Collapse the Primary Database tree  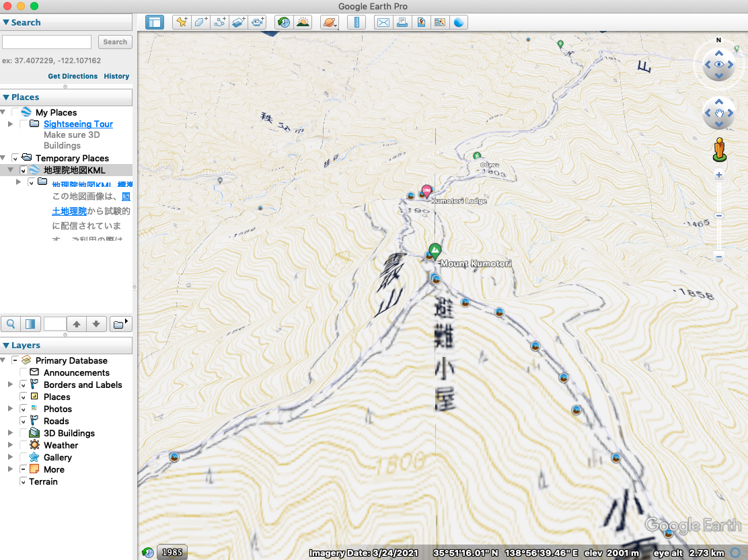3,360
